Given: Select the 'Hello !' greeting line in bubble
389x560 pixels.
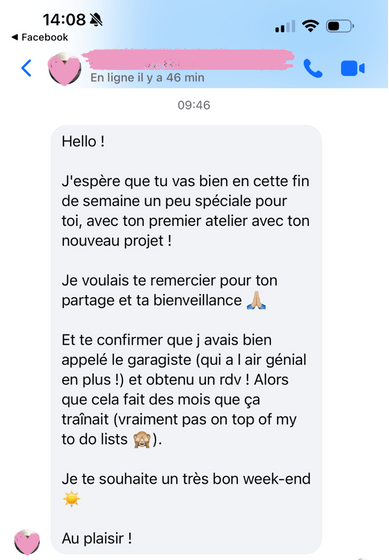Looking at the screenshot, I should coord(83,141).
